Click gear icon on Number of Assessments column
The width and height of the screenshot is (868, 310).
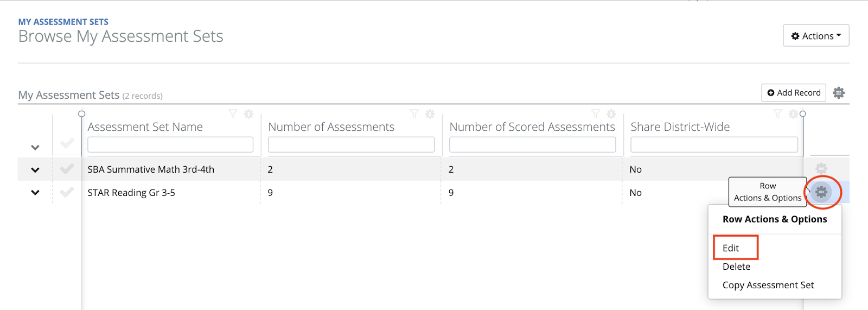coord(430,114)
